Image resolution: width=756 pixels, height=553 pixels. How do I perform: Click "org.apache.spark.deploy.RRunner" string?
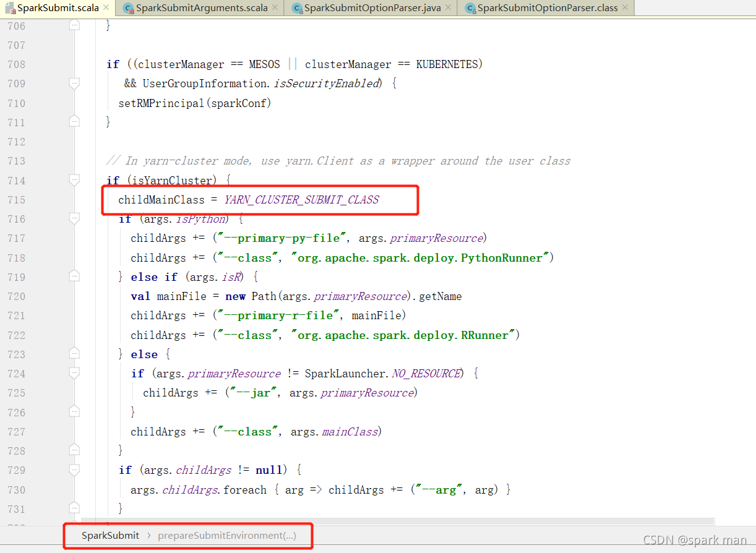click(x=403, y=335)
